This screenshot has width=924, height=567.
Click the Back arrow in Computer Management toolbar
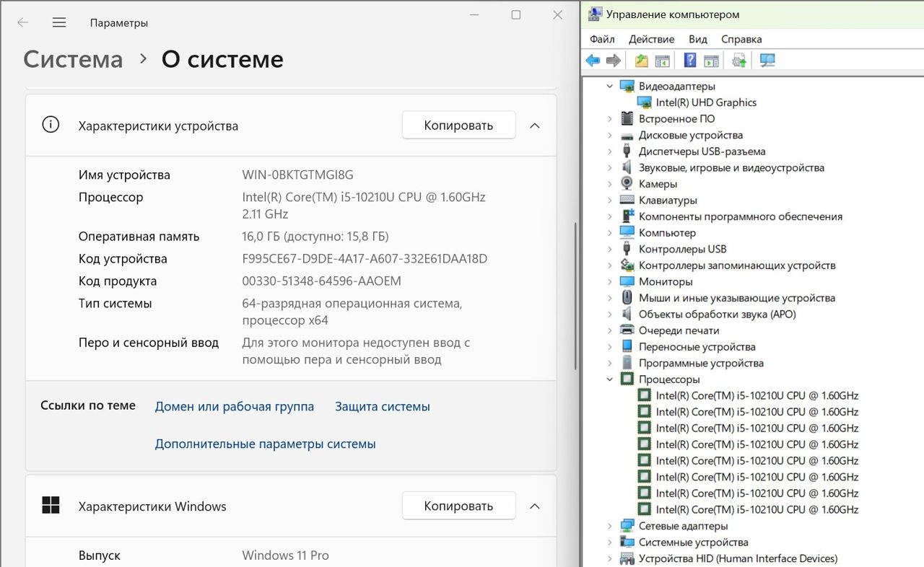coord(593,61)
